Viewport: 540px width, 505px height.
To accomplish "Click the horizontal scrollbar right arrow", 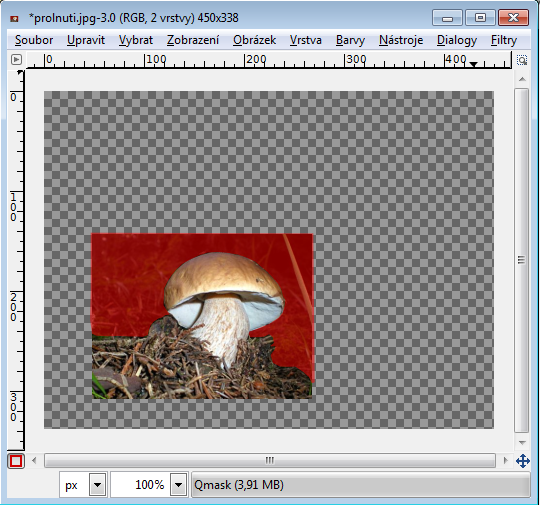I will (505, 460).
